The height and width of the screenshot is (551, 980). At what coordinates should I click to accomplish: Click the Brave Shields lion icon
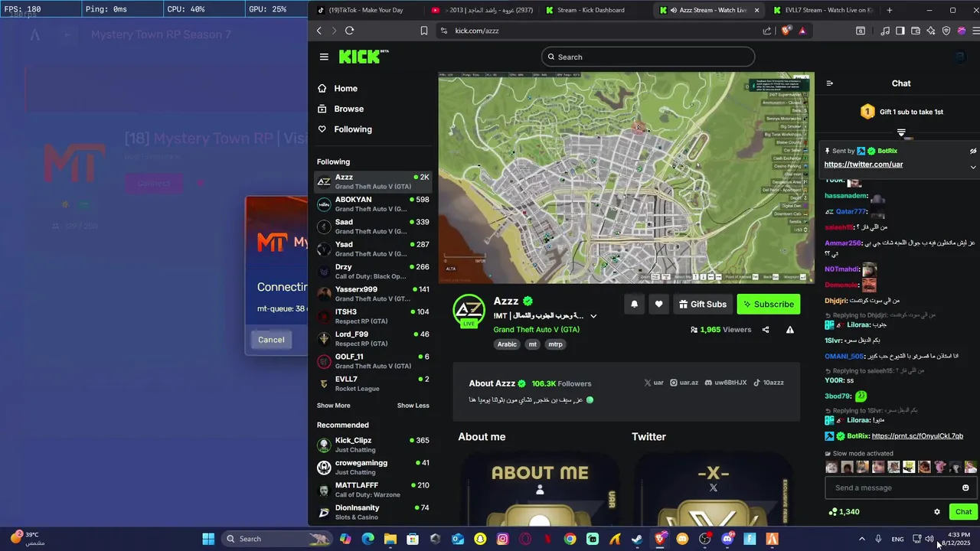point(786,31)
